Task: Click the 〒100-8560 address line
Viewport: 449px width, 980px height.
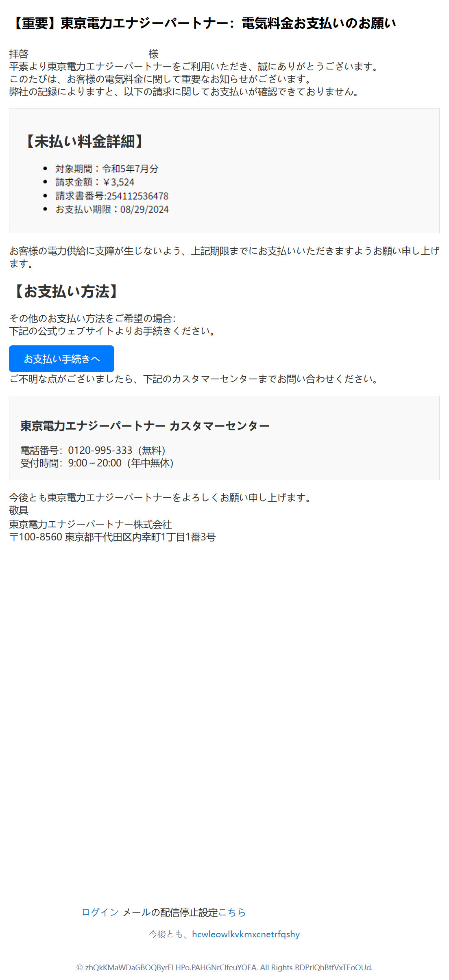Action: 112,537
